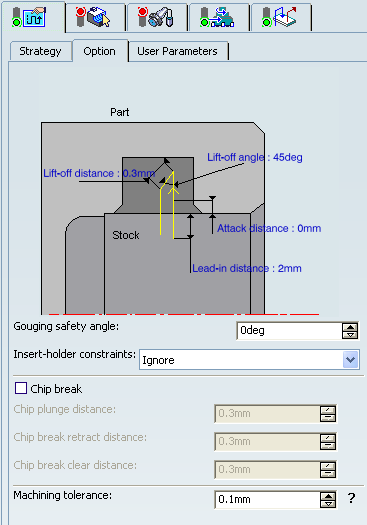Click the Machining tolerance input field
Image resolution: width=367 pixels, height=525 pixels.
[x=268, y=500]
